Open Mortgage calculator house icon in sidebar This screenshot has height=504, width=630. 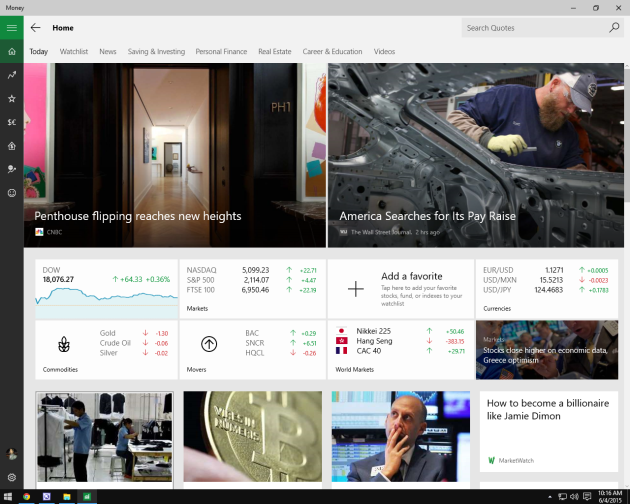(12, 146)
